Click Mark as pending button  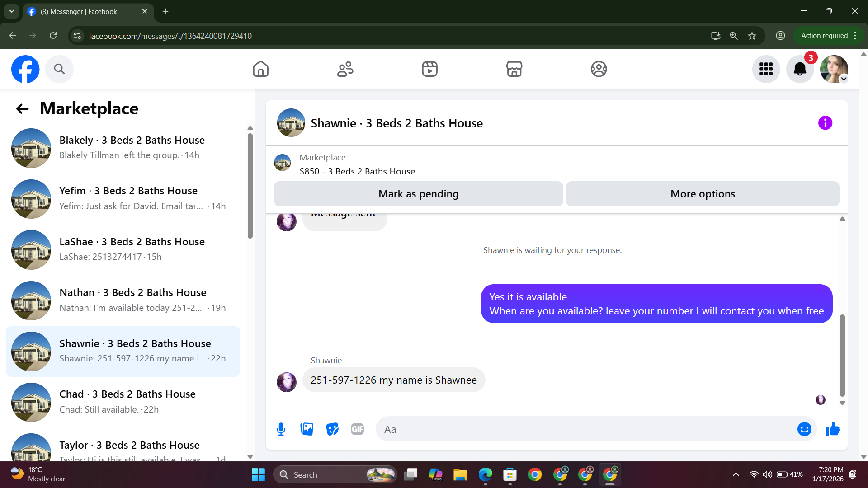coord(418,194)
